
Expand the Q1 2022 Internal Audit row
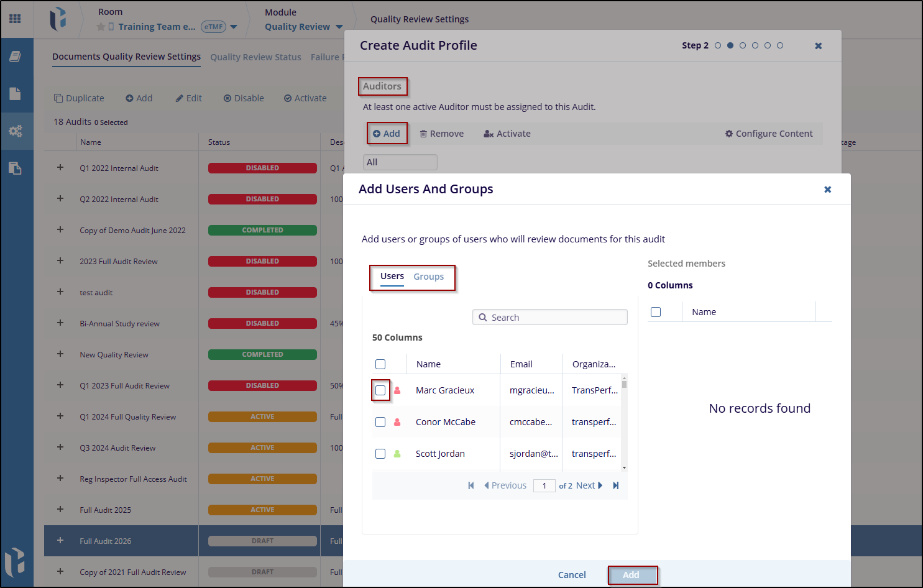[x=60, y=168]
